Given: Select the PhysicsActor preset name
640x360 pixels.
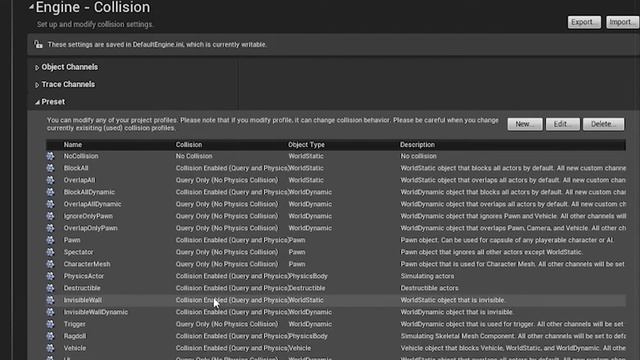Looking at the screenshot, I should pyautogui.click(x=84, y=276).
